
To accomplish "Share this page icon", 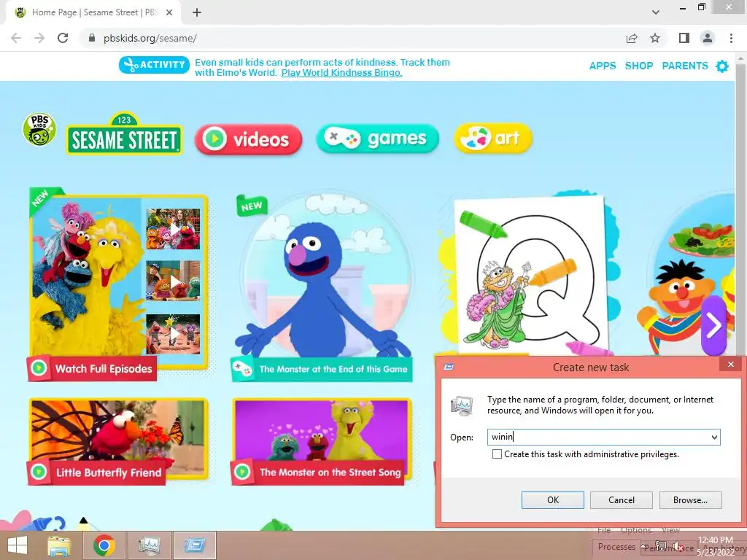I will (x=632, y=38).
